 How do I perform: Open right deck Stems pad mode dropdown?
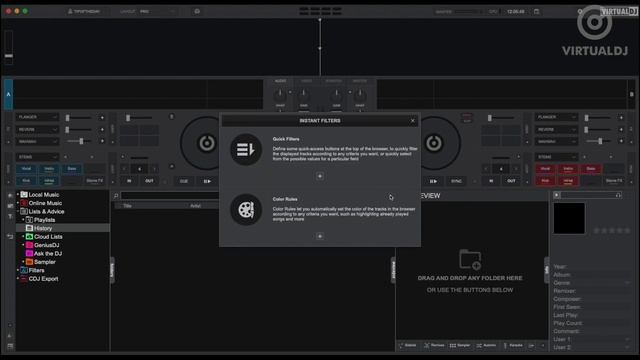click(x=556, y=157)
